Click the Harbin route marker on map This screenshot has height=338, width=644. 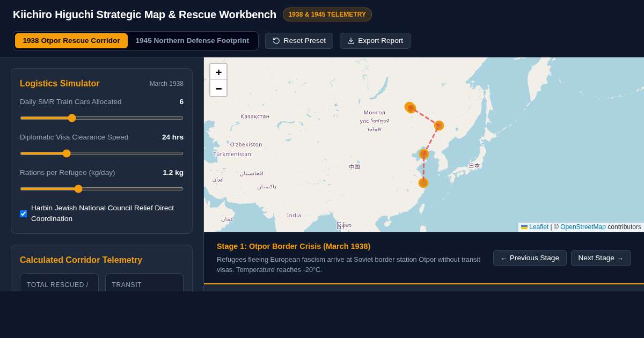[x=439, y=126]
